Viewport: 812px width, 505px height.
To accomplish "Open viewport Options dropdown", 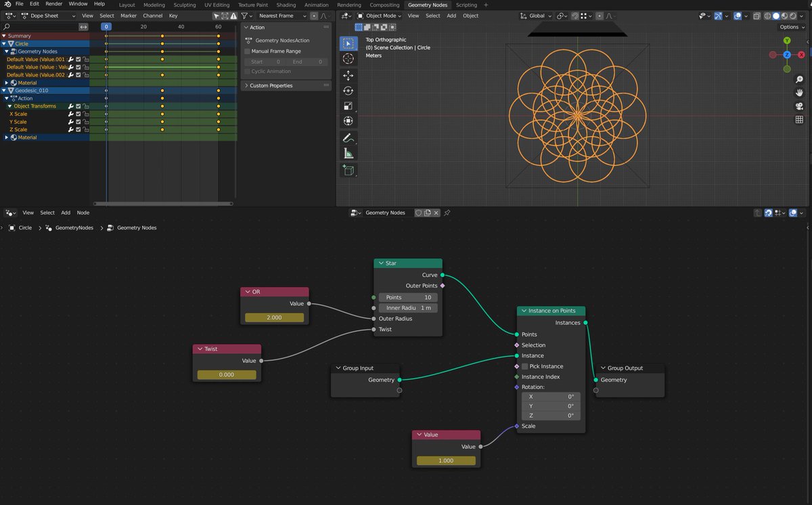I will point(792,27).
